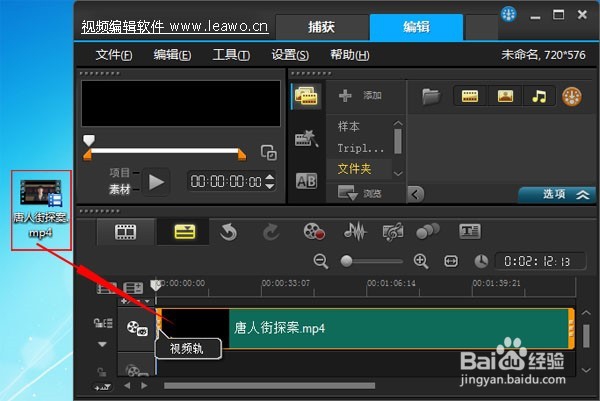Open the 工具(T) menu

click(x=231, y=55)
